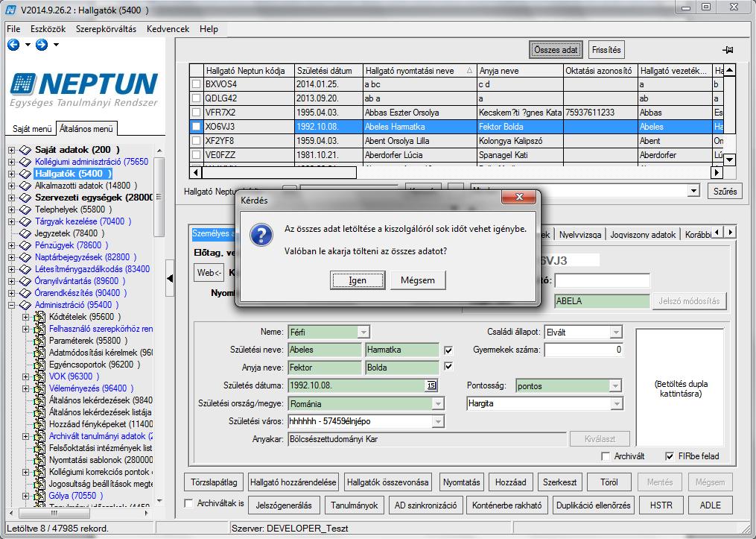Click the Véleményezés folder icon

click(x=39, y=388)
